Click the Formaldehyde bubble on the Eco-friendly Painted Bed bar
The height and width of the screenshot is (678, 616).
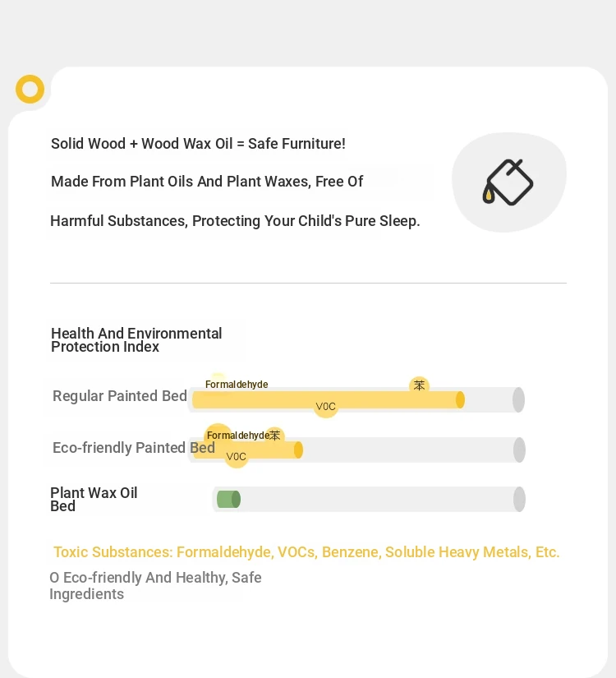tap(218, 435)
